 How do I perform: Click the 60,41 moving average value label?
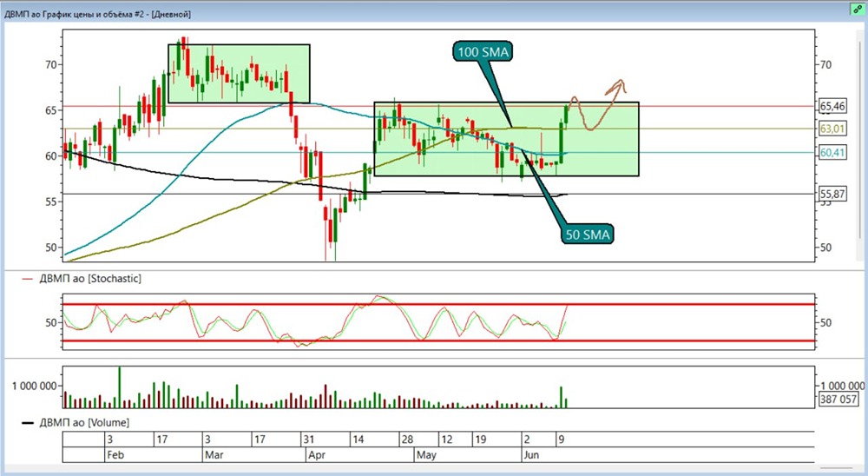click(832, 152)
